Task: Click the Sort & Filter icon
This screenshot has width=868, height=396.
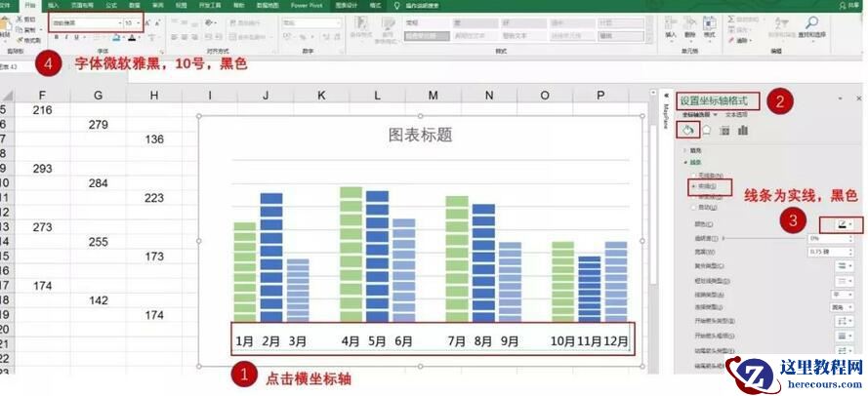Action: pyautogui.click(x=781, y=23)
